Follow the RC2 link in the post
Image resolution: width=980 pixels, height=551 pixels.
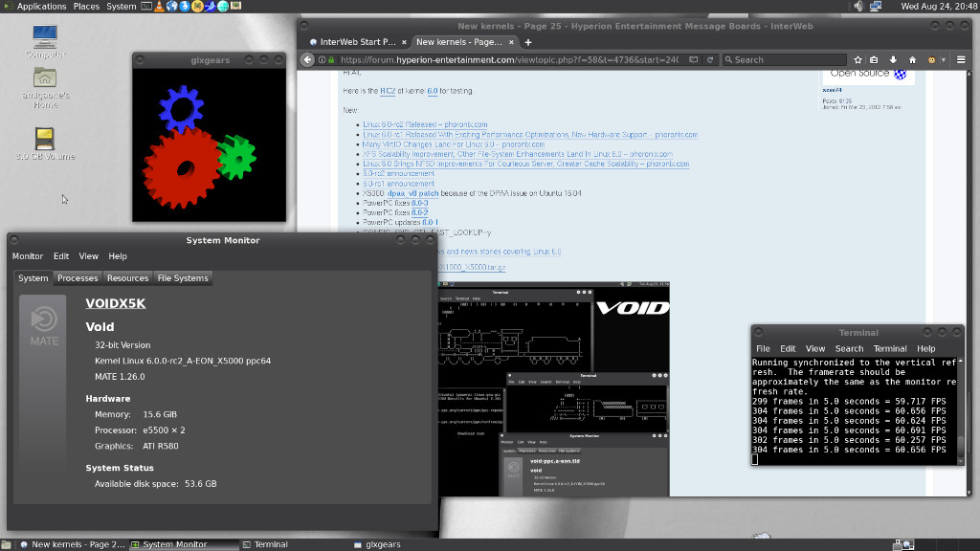[x=388, y=91]
